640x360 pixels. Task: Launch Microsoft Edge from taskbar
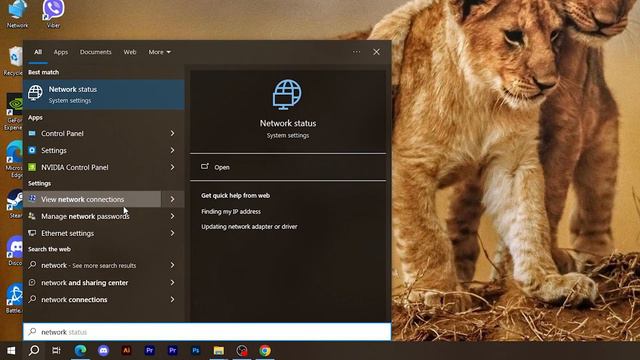[80, 351]
